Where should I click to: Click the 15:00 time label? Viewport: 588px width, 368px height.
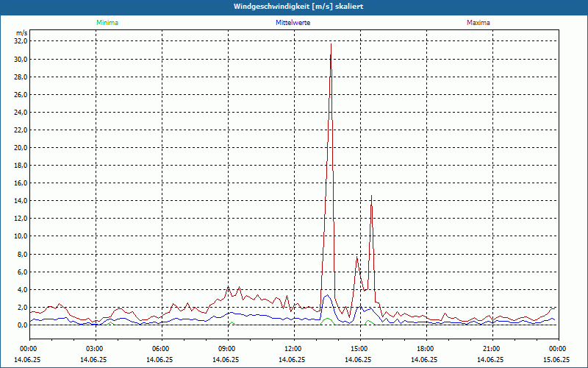pyautogui.click(x=360, y=349)
